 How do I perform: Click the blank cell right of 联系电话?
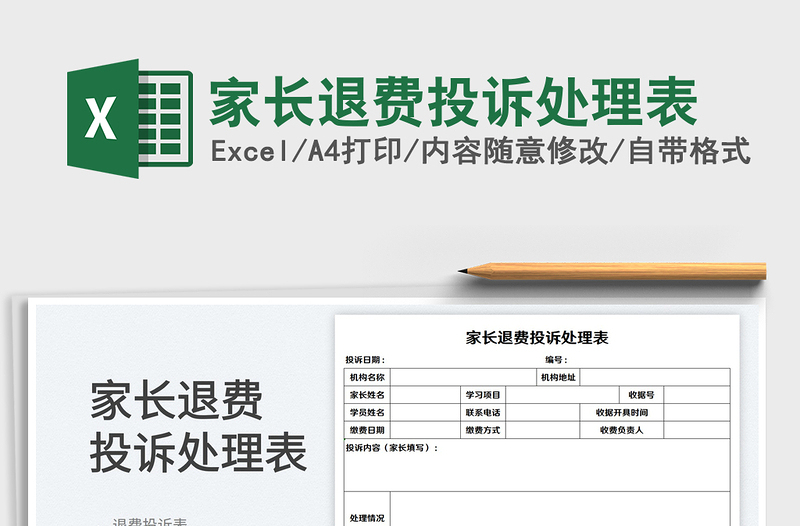point(542,412)
